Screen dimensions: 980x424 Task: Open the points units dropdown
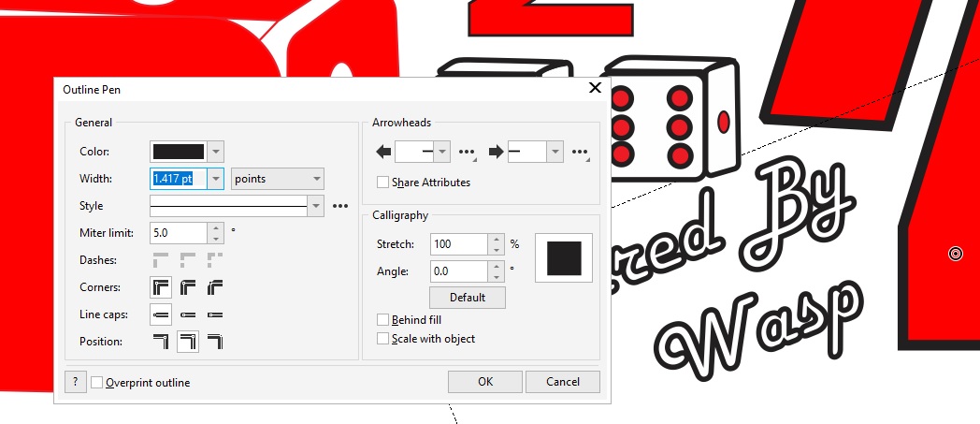point(278,179)
